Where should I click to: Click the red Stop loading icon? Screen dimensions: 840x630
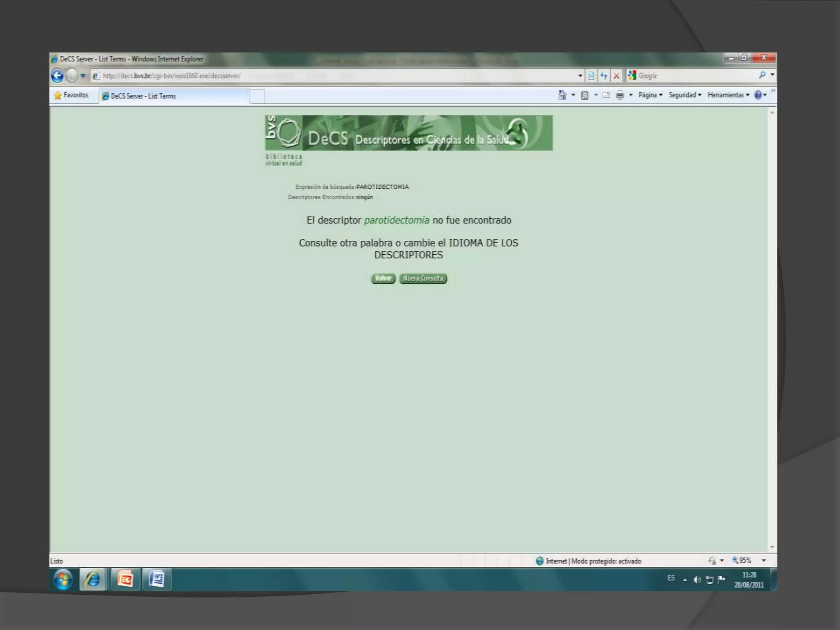pyautogui.click(x=616, y=75)
